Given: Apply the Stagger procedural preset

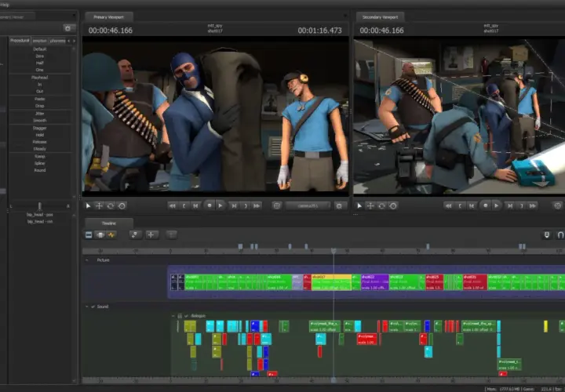Looking at the screenshot, I should tap(40, 128).
